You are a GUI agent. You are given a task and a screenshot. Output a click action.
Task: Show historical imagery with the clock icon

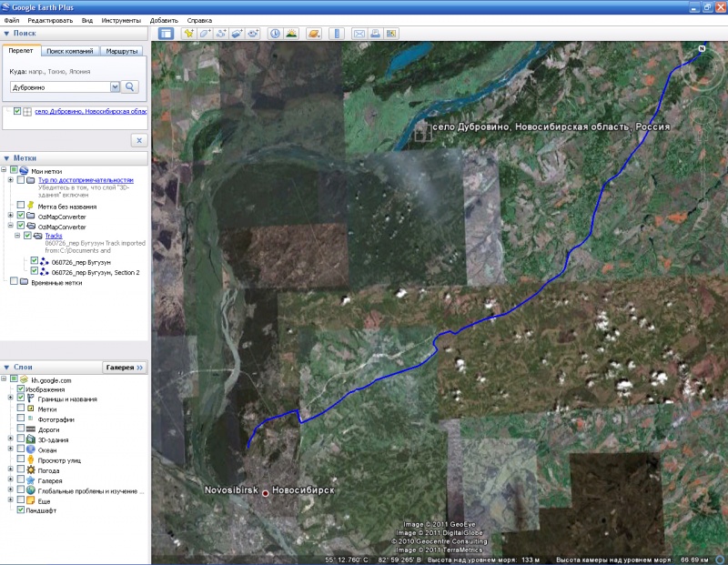[276, 34]
